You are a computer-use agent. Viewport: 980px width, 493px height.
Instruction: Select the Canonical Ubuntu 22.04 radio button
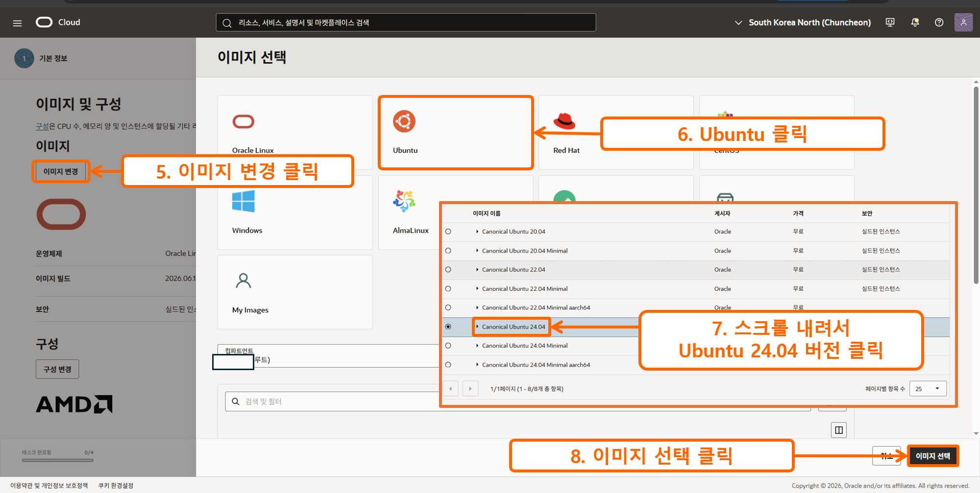click(448, 270)
